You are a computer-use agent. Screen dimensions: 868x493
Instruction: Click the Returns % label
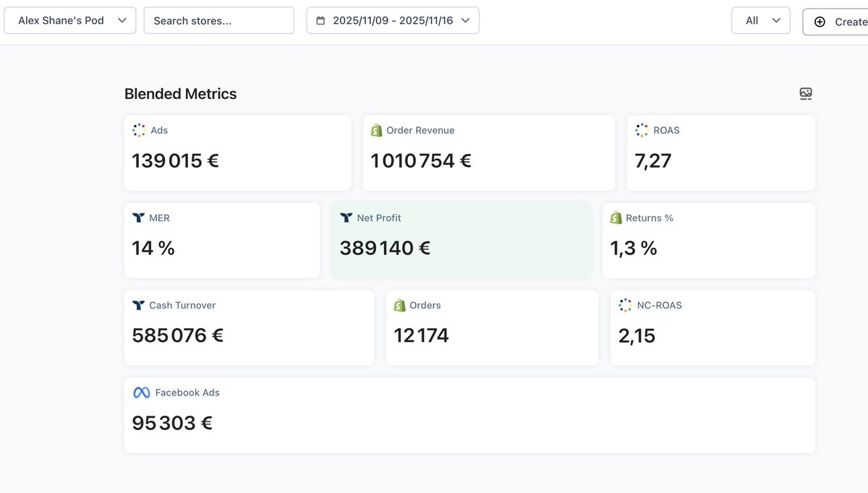650,218
